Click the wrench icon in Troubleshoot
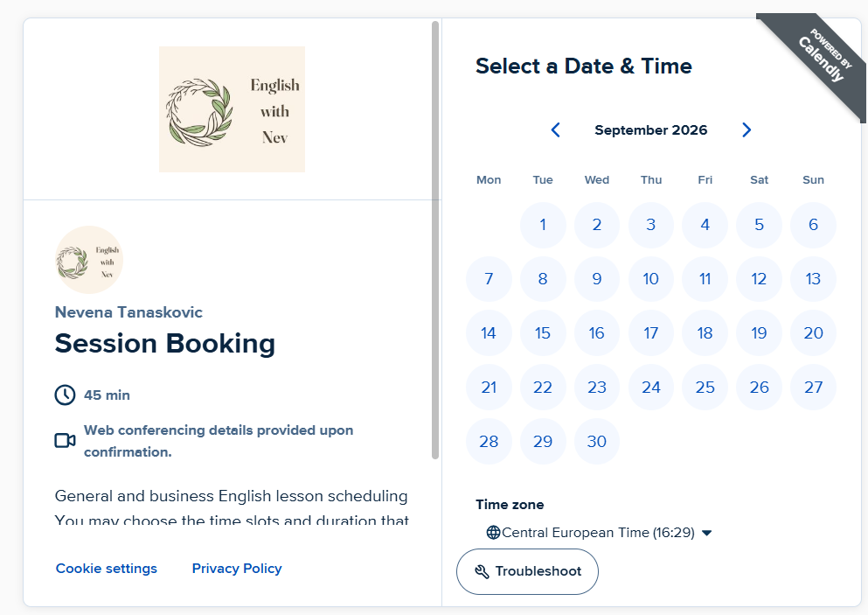868x615 pixels. click(483, 571)
